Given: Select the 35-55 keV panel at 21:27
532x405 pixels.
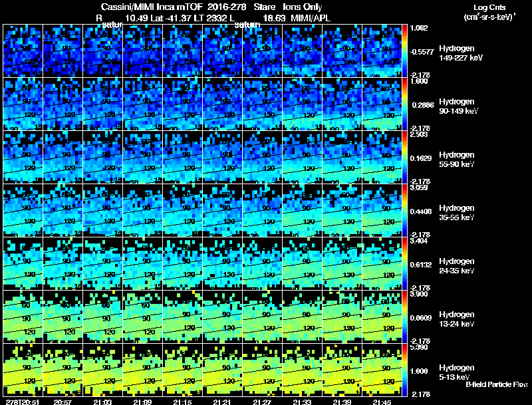Looking at the screenshot, I should 262,210.
